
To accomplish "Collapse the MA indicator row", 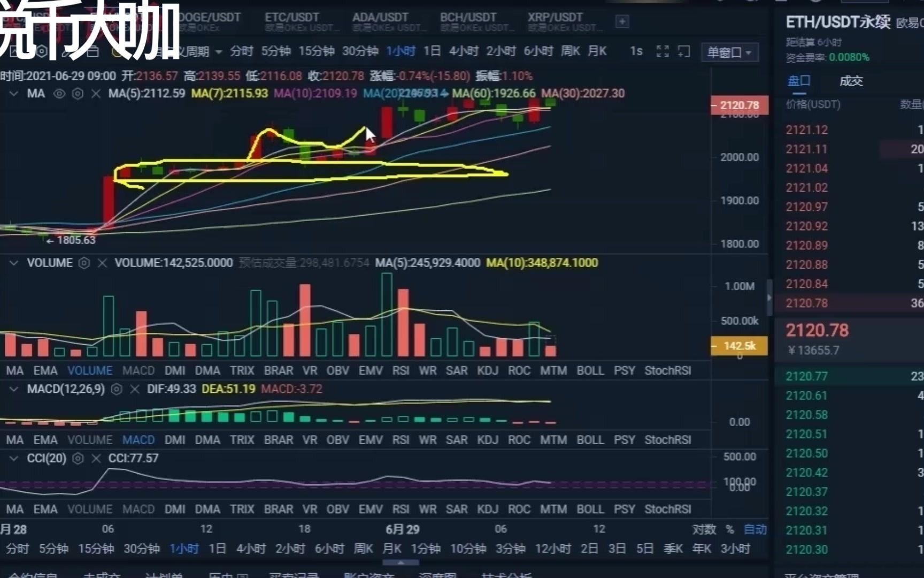I will pyautogui.click(x=14, y=94).
